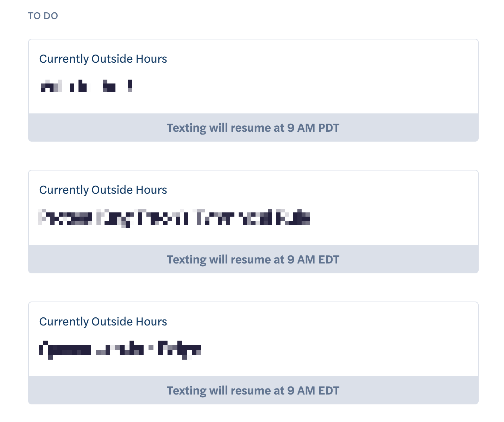Image resolution: width=504 pixels, height=422 pixels.
Task: Click the TO DO section heading
Action: coord(43,16)
